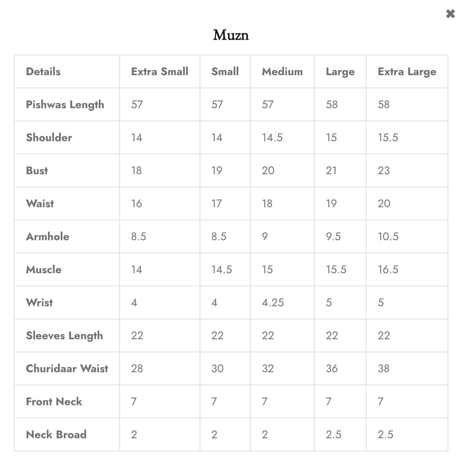Click the Shoulder row label
Screen dimensions: 460x476
[49, 138]
